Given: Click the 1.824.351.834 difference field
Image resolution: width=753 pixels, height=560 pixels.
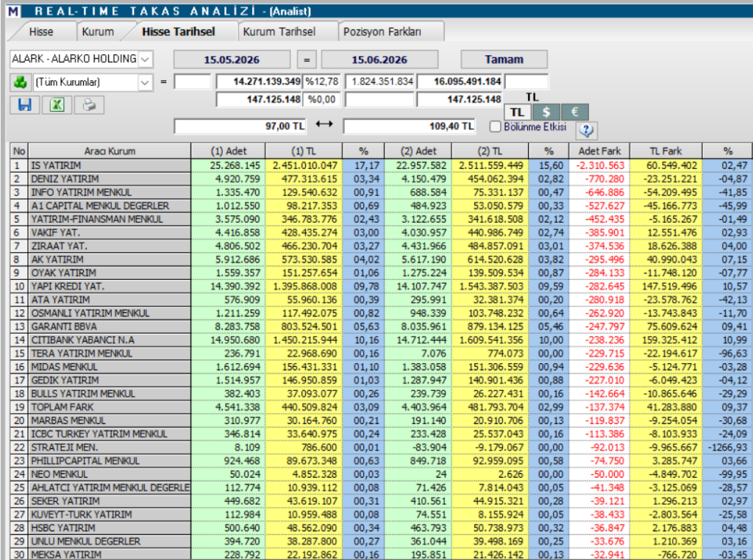Looking at the screenshot, I should click(x=379, y=82).
